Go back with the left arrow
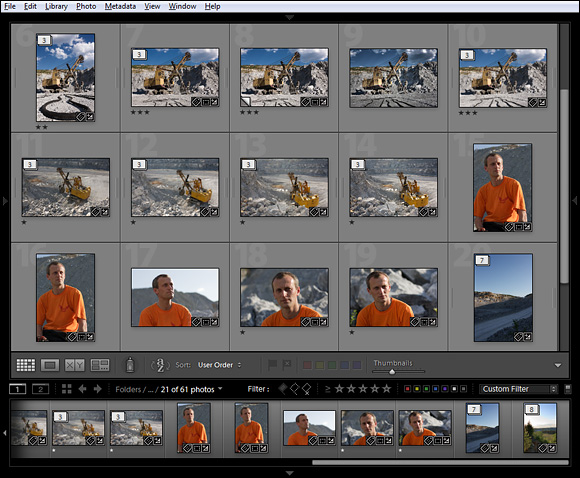The image size is (580, 478). click(82, 389)
